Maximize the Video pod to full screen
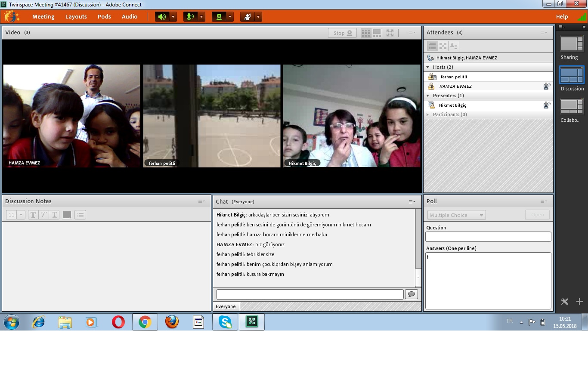This screenshot has width=588, height=377. 390,33
